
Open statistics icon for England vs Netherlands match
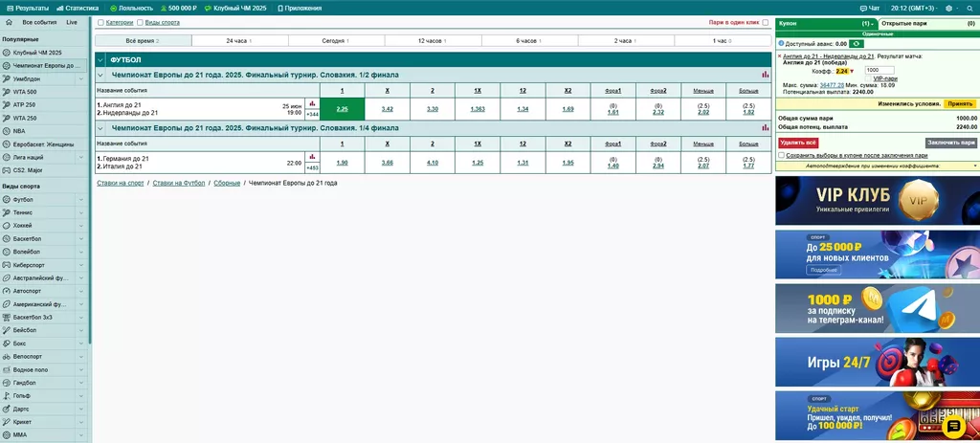coord(312,103)
